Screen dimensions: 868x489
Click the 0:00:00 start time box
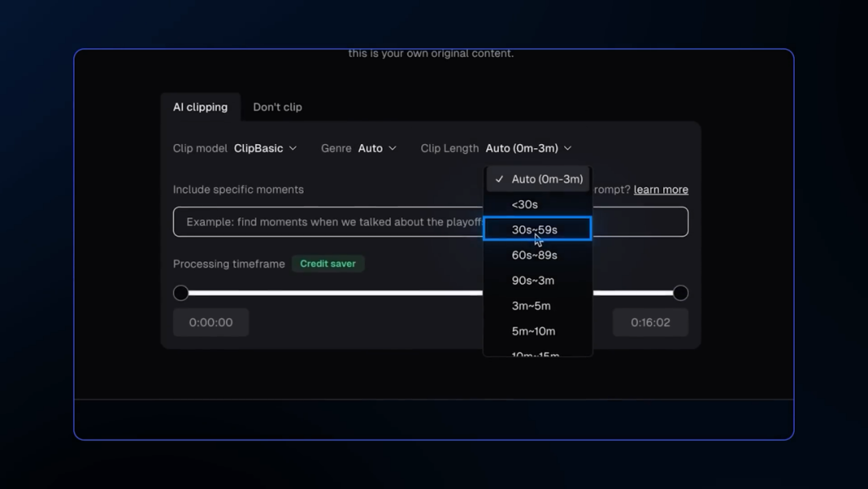pos(211,323)
